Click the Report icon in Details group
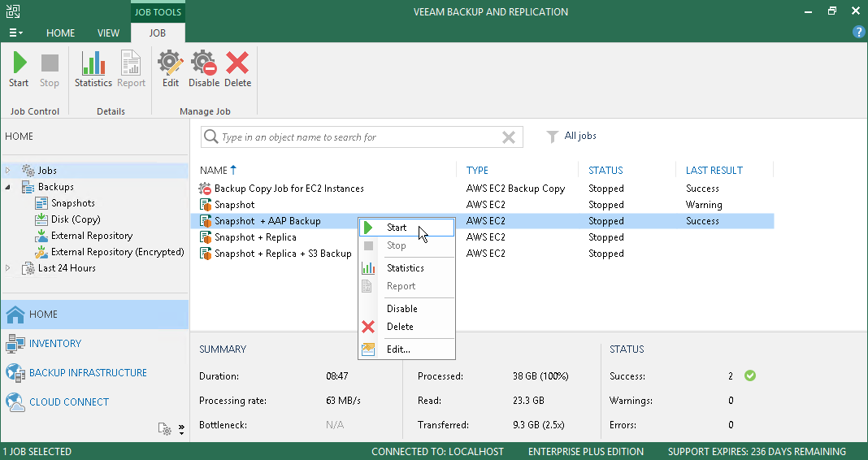Image resolution: width=868 pixels, height=460 pixels. [x=131, y=63]
